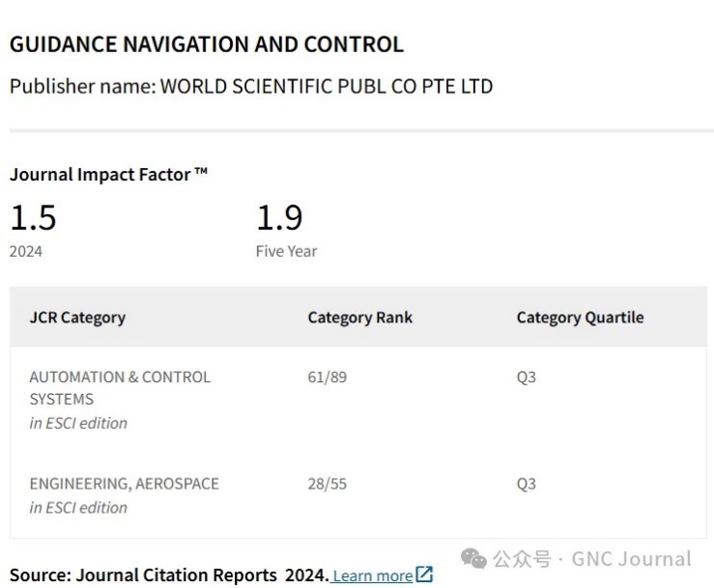
Task: Select the 1.5 impact factor value
Action: (x=33, y=217)
